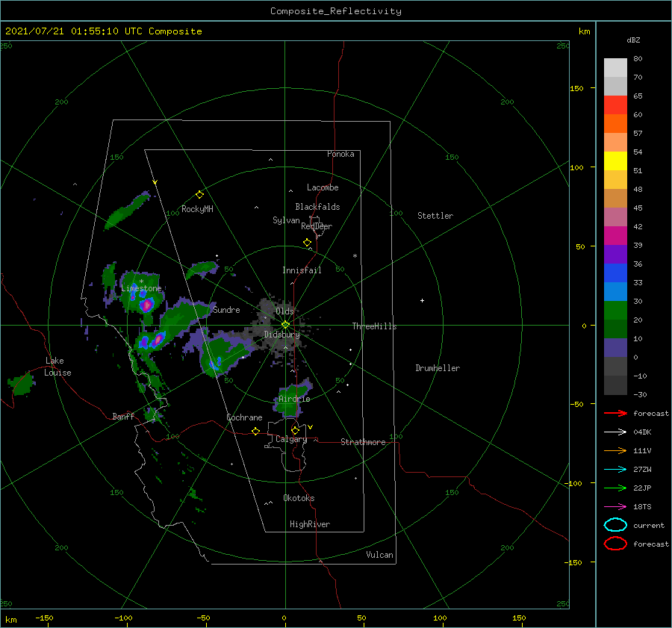This screenshot has width=672, height=628.
Task: Click the white 04DK arrow icon
Action: click(615, 432)
